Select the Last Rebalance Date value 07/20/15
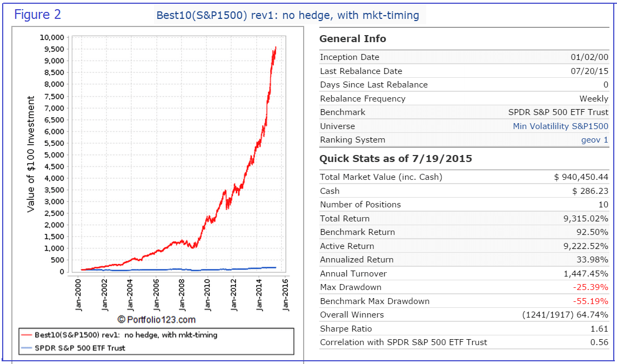Image resolution: width=617 pixels, height=364 pixels. click(589, 71)
